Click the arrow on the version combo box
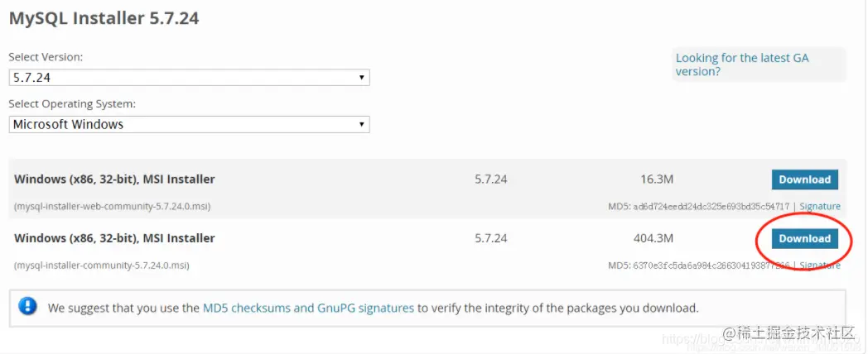The width and height of the screenshot is (868, 354). pyautogui.click(x=362, y=77)
